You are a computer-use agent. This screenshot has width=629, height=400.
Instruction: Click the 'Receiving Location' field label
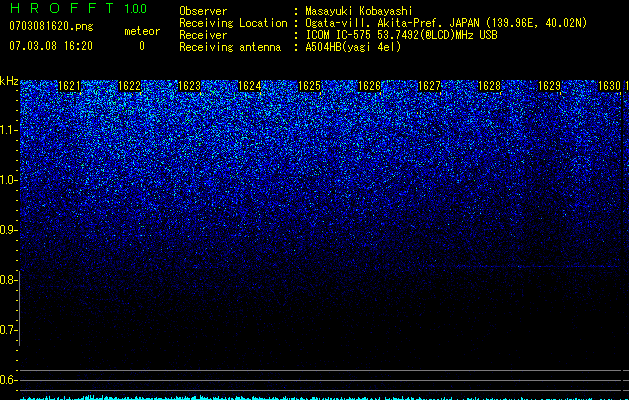(233, 23)
